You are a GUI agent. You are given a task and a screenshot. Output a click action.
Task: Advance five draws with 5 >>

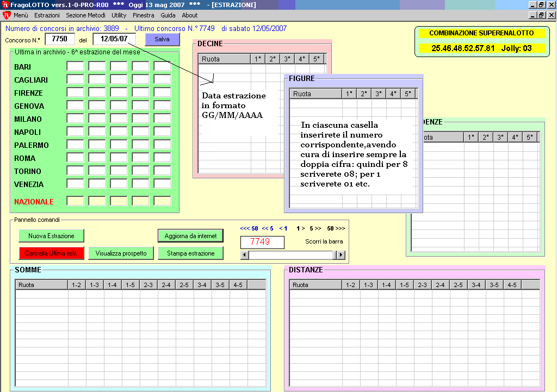(315, 229)
